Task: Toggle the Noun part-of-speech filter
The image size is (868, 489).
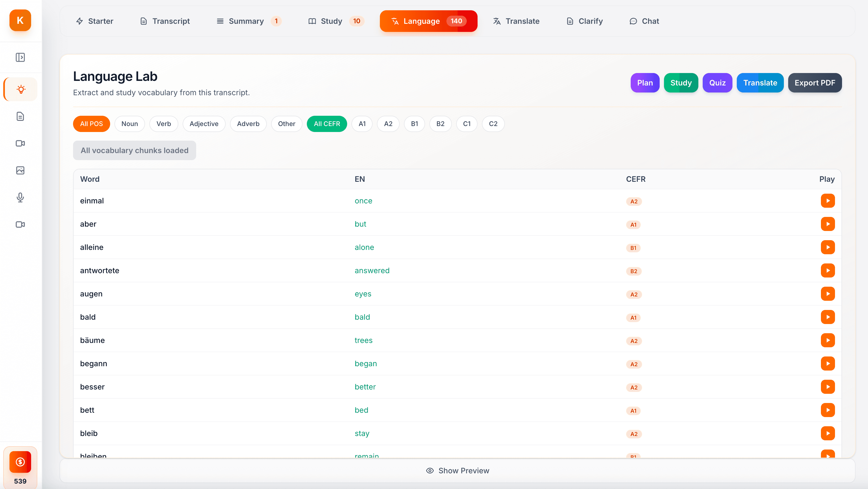Action: [129, 124]
